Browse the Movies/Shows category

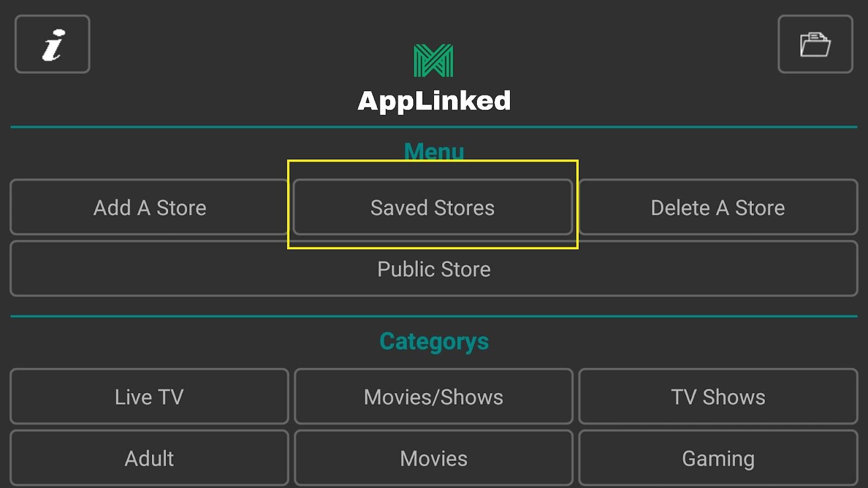[433, 396]
